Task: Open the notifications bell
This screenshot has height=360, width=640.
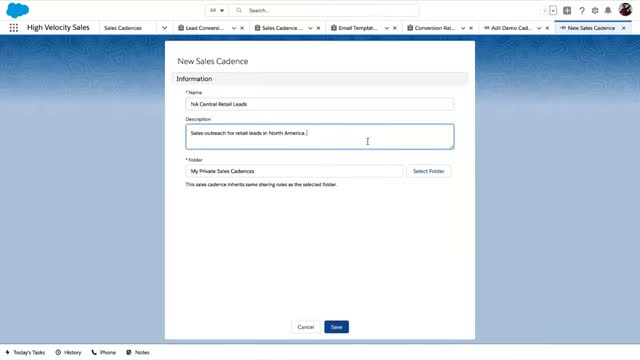Action: [x=608, y=11]
